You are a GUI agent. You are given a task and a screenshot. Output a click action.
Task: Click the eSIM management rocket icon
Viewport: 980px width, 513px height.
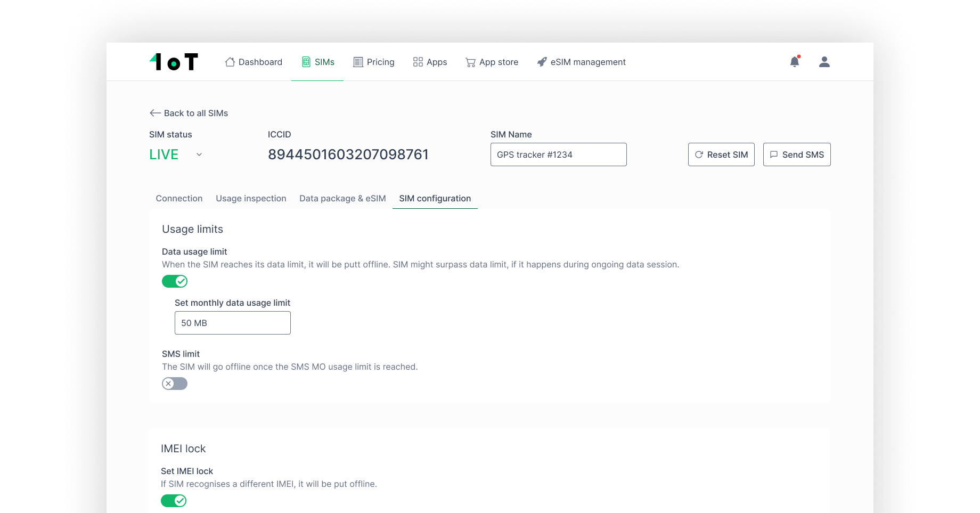(x=542, y=62)
